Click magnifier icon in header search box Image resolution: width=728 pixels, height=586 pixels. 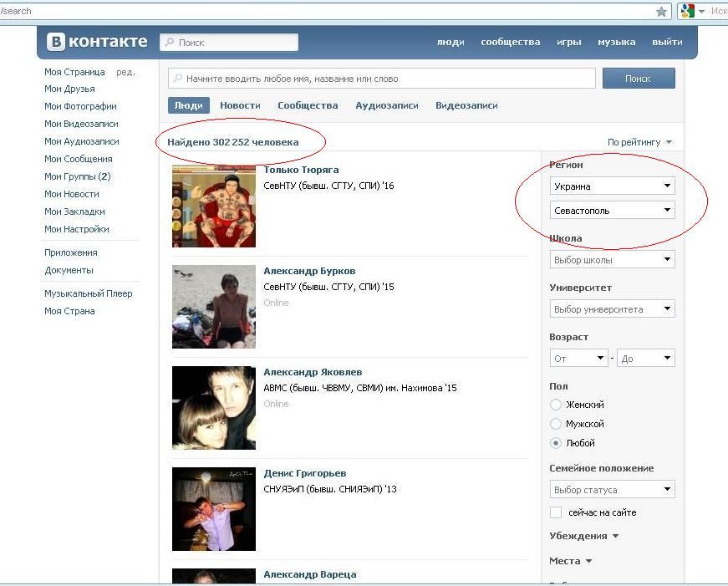169,43
